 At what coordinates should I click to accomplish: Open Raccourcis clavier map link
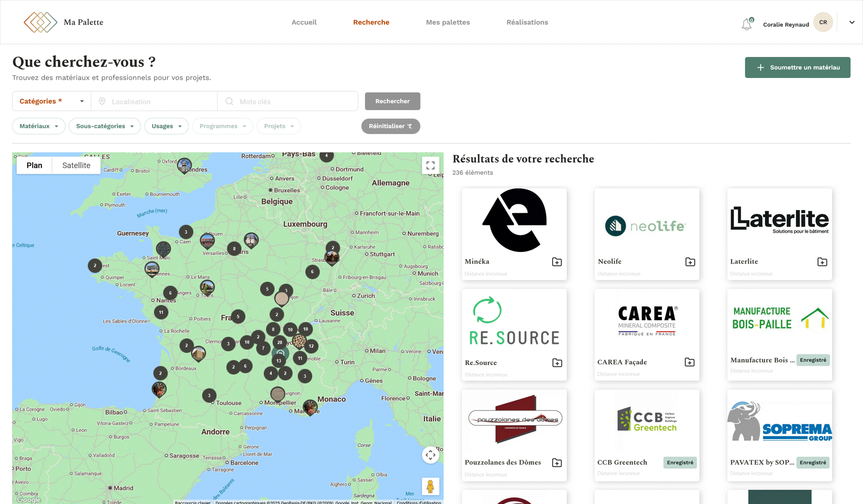[x=193, y=502]
